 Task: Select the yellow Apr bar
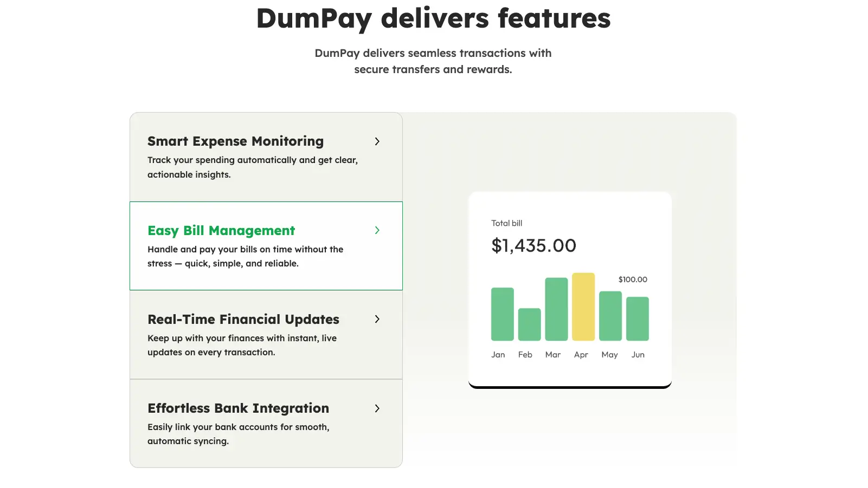point(583,307)
